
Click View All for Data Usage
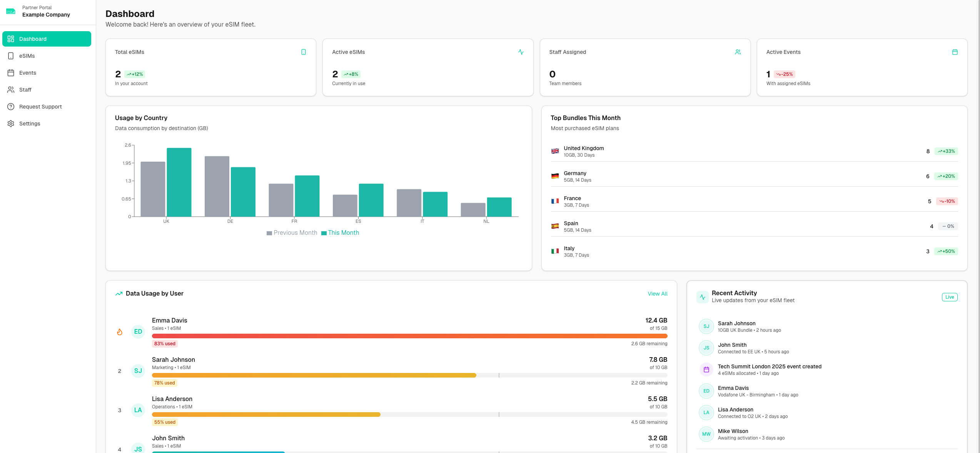coord(658,294)
